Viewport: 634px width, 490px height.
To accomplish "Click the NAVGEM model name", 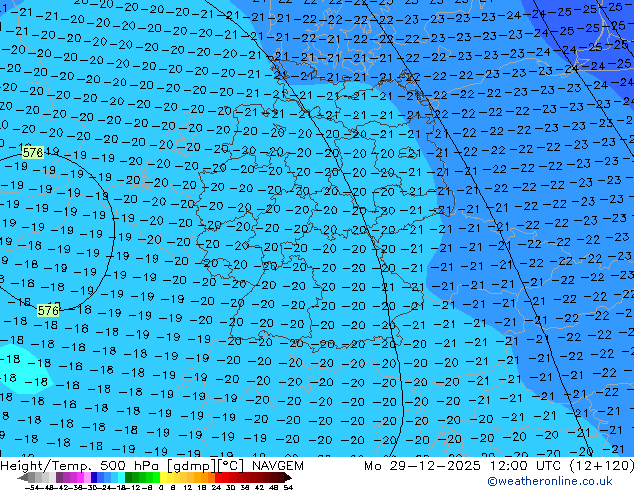I will 277,466.
